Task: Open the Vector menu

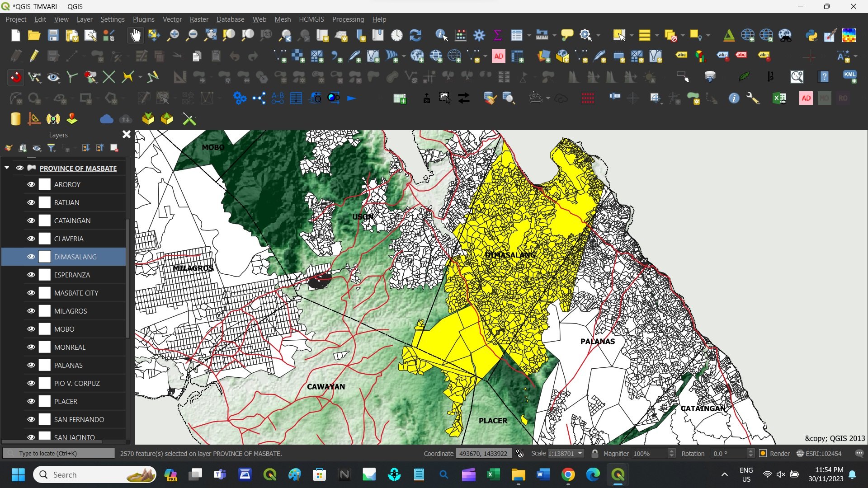Action: (x=172, y=19)
